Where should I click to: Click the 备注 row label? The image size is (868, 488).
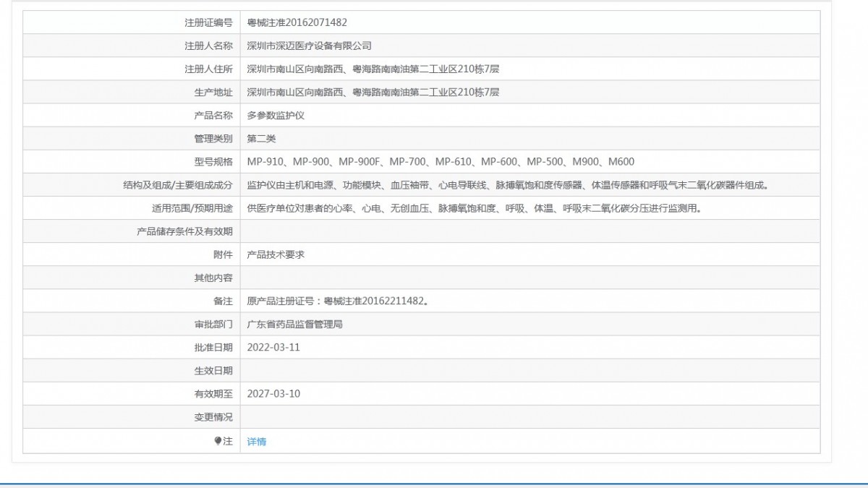pos(224,301)
